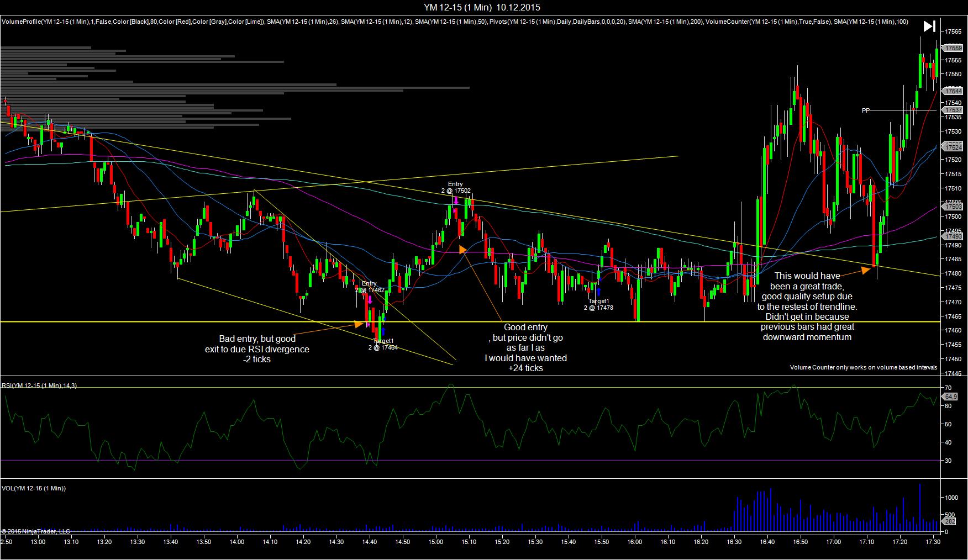Click the 17:30 time axis label
The height and width of the screenshot is (560, 968).
(933, 542)
